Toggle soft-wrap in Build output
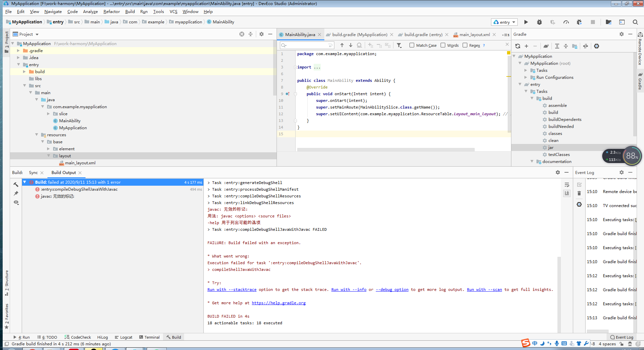The image size is (644, 350). click(567, 185)
